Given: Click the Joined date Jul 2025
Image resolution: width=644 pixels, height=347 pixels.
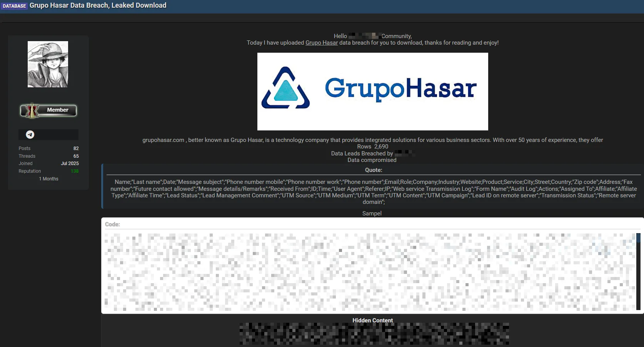Looking at the screenshot, I should 70,163.
